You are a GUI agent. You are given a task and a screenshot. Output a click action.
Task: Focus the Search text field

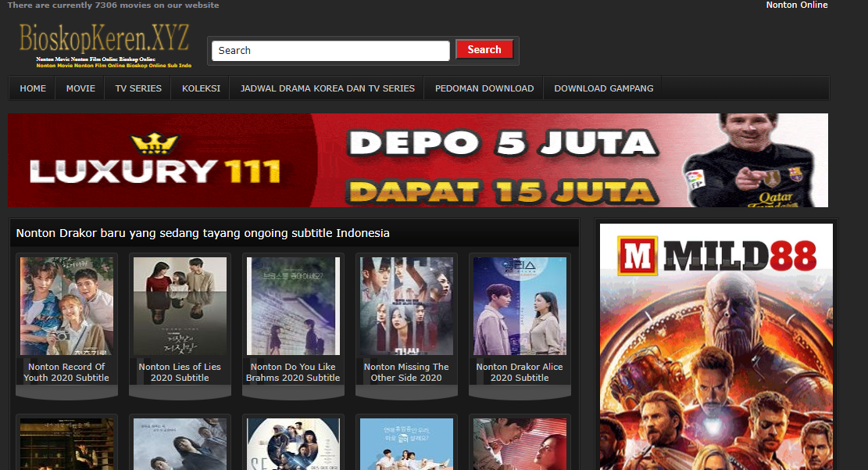click(x=330, y=50)
